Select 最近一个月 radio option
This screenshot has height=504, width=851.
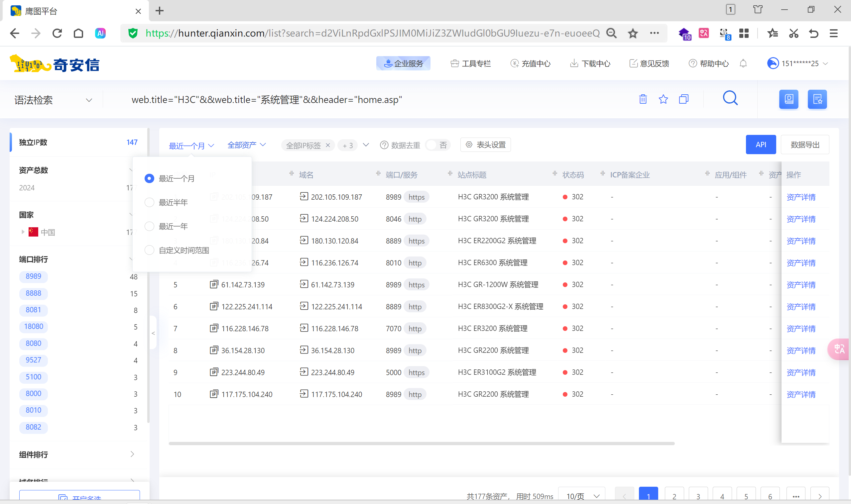coord(150,178)
